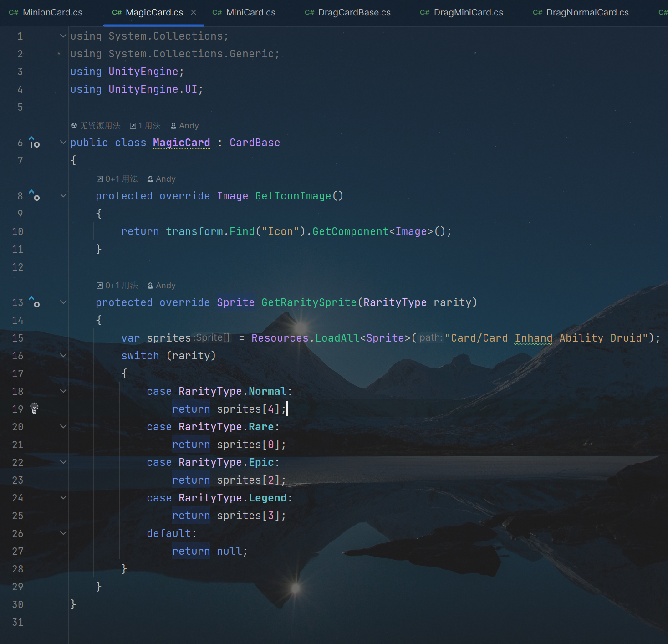
Task: Click the 'path:' parameter hint
Action: 431,337
